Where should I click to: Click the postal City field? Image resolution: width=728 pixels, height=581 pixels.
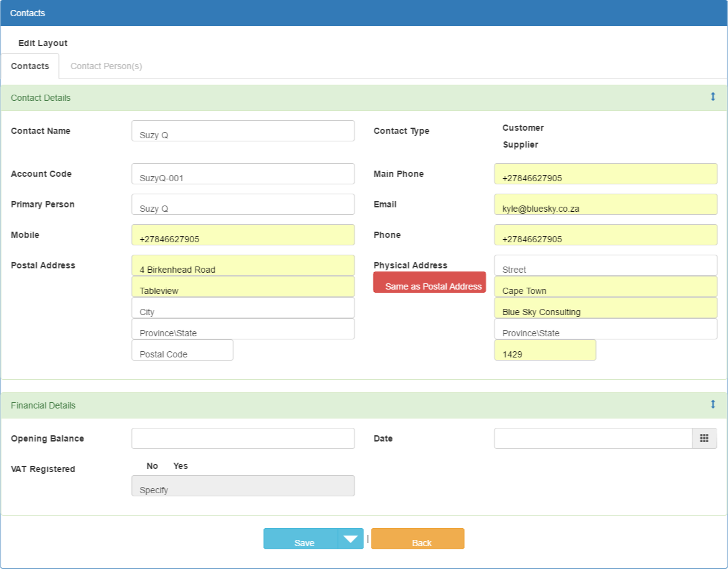point(243,308)
